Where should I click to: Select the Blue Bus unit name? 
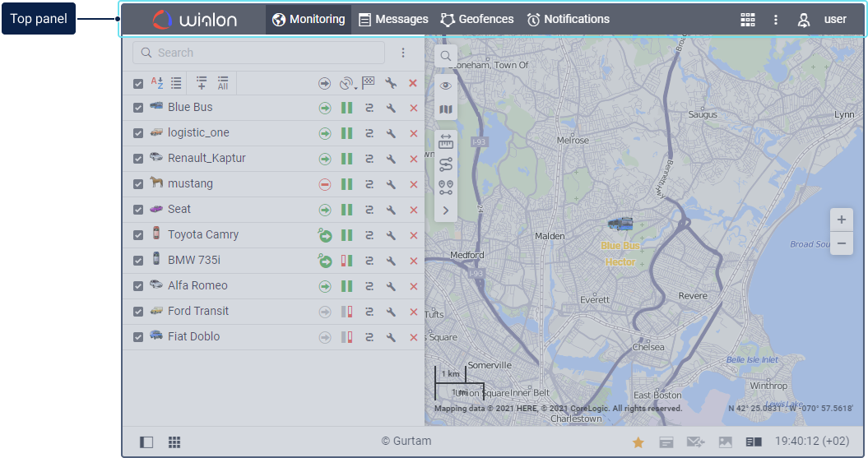coord(190,108)
